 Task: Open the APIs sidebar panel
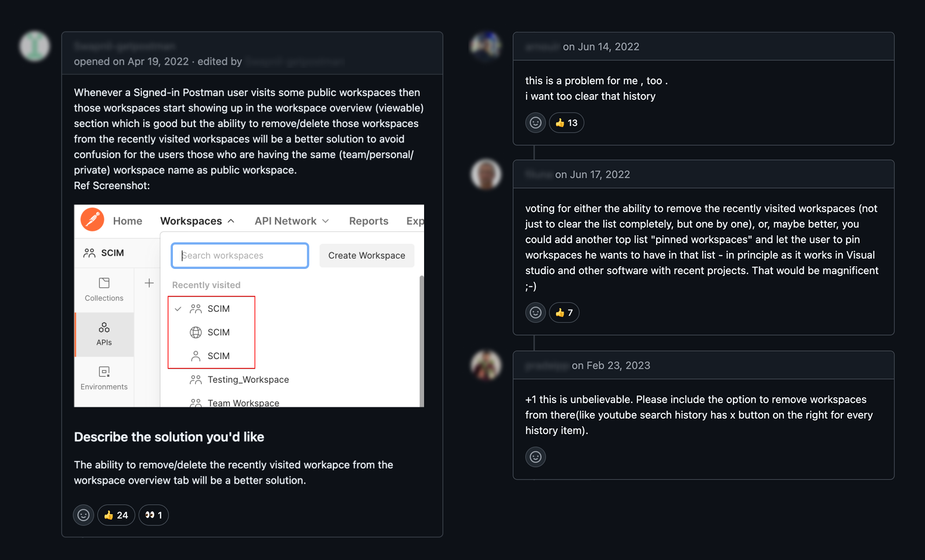[x=104, y=334]
